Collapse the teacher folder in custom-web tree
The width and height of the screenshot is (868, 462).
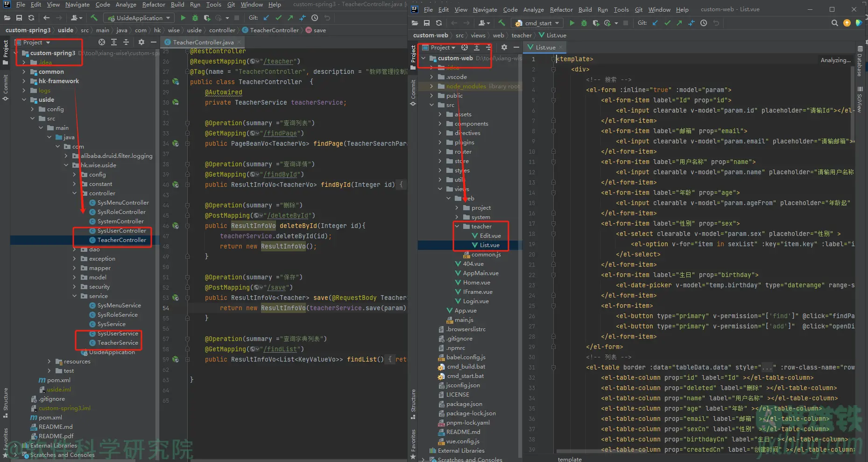pyautogui.click(x=457, y=227)
